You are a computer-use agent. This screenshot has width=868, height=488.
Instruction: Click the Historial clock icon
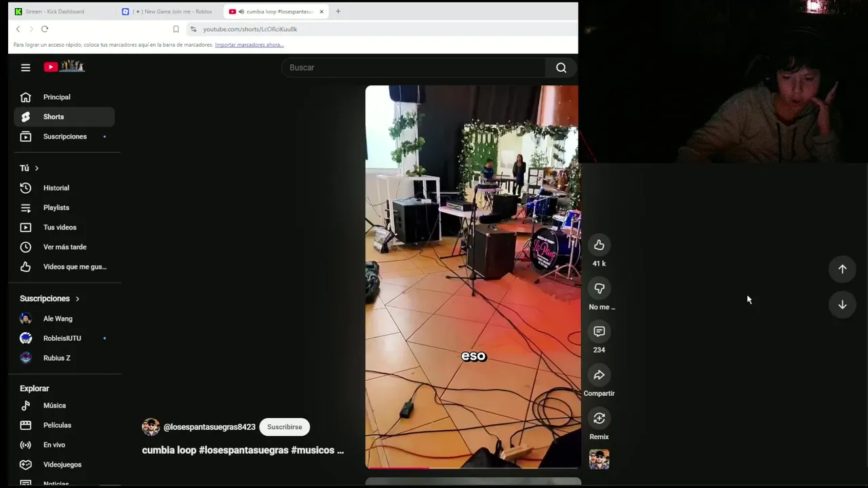(x=26, y=188)
